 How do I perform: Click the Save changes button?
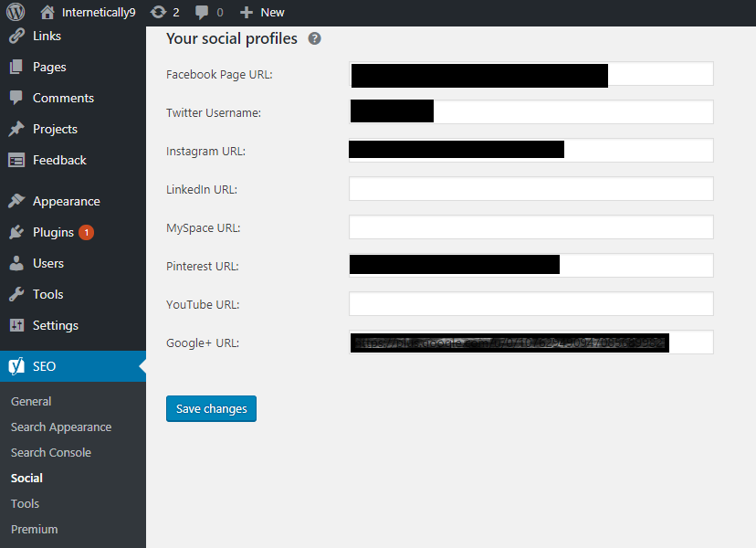(x=211, y=408)
